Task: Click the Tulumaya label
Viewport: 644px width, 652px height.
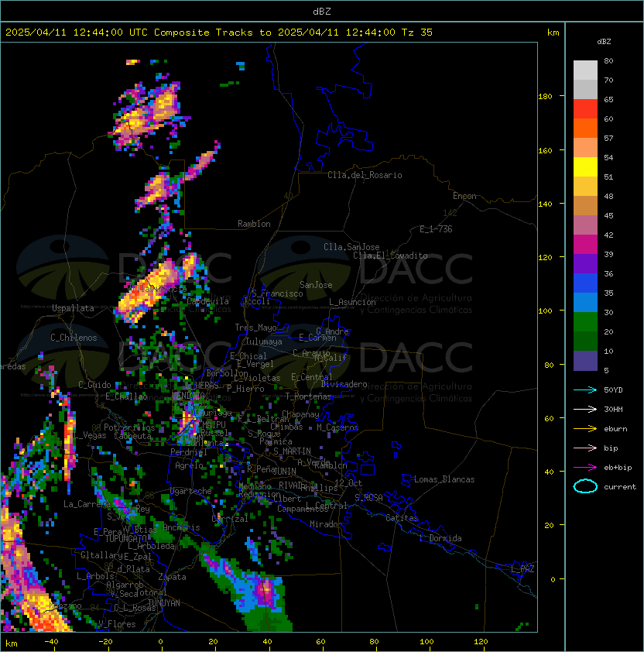Action: coord(264,341)
